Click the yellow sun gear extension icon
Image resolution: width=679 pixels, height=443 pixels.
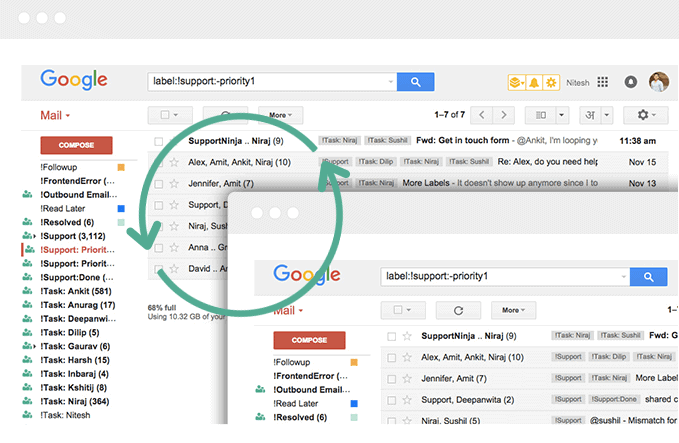pos(551,82)
